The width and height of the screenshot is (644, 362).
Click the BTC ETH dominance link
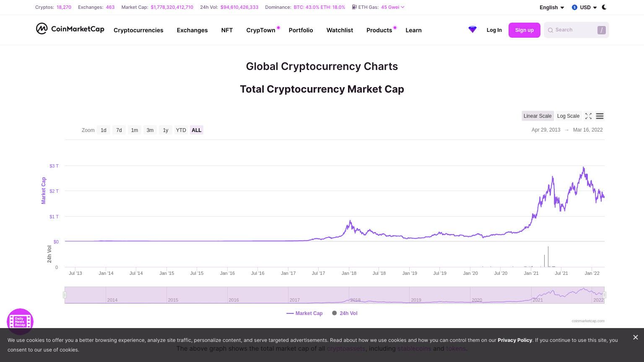point(319,7)
